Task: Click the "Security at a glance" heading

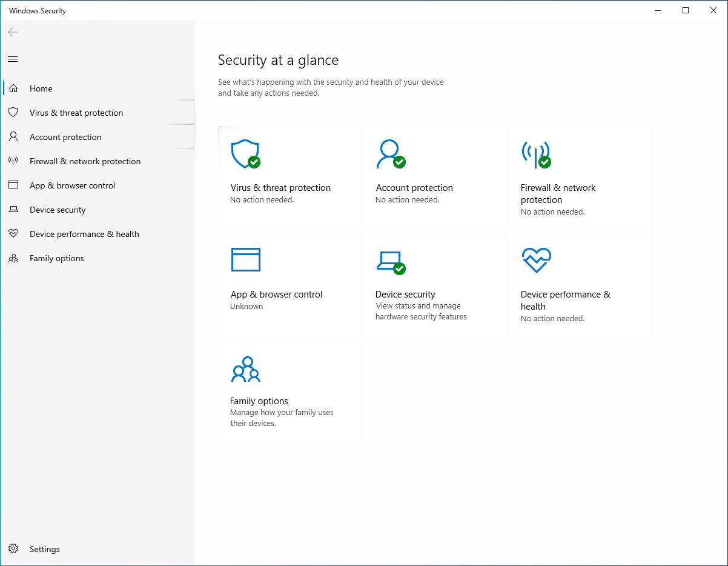Action: coord(278,60)
